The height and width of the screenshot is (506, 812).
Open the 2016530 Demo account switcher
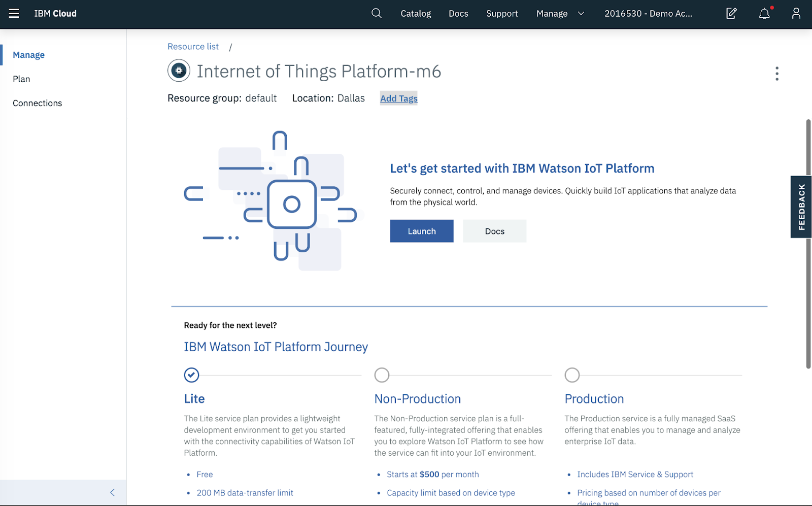coord(648,14)
